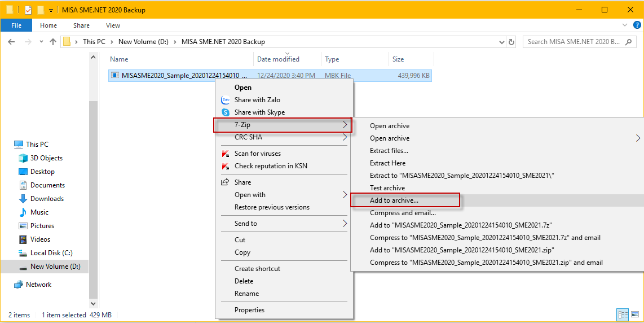This screenshot has width=644, height=323.
Task: Switch to Details view icon
Action: click(623, 315)
